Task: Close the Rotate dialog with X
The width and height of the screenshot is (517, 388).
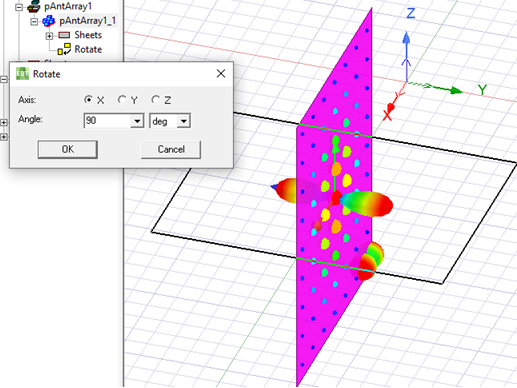Action: click(x=221, y=74)
